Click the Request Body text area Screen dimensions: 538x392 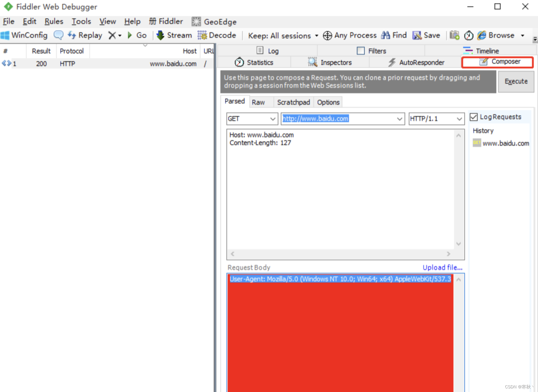click(x=340, y=333)
